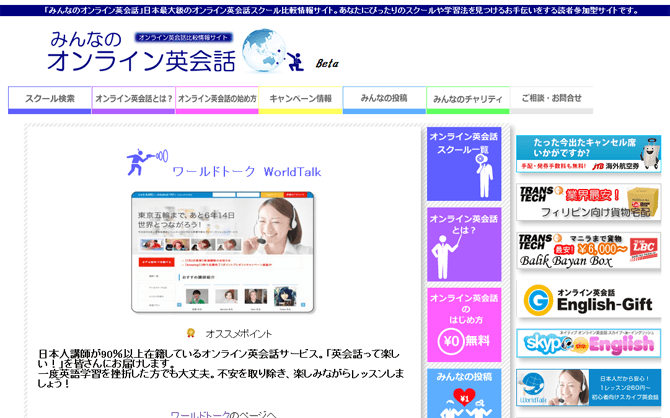
Task: Follow the ワールドトークのページへ link
Action: click(x=223, y=414)
